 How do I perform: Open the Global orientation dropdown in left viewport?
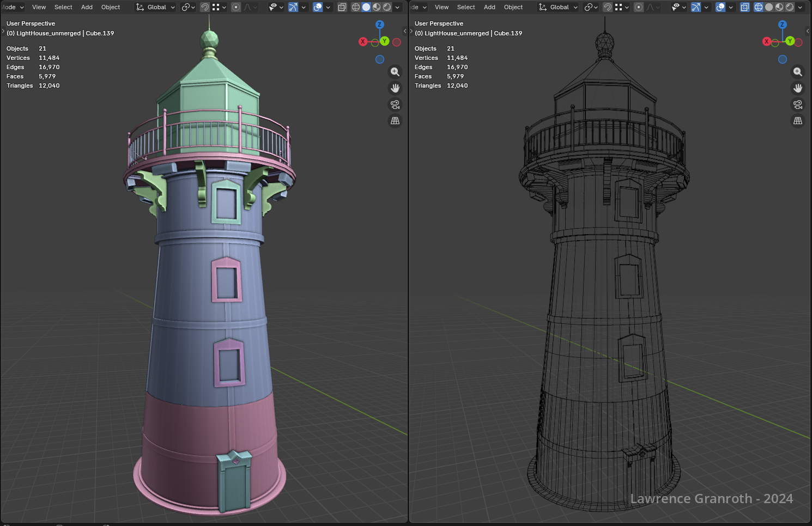(x=156, y=7)
